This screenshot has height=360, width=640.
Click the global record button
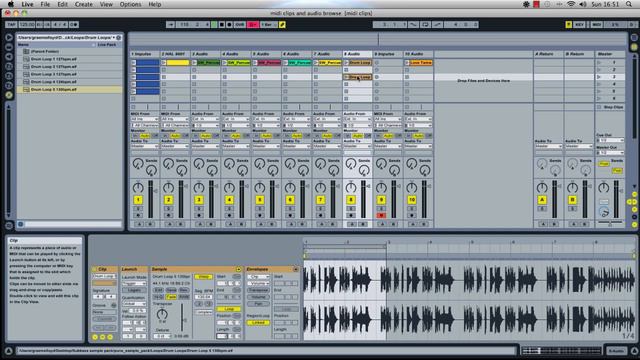(229, 24)
